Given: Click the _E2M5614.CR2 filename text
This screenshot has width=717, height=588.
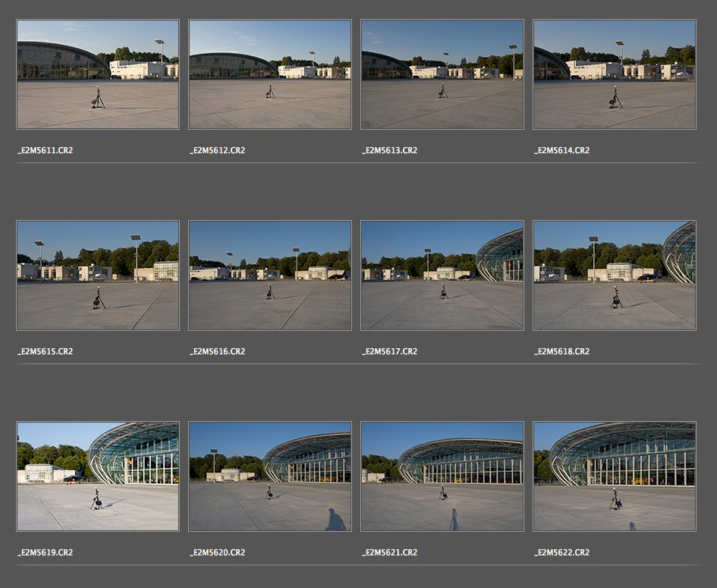Looking at the screenshot, I should click(x=561, y=150).
